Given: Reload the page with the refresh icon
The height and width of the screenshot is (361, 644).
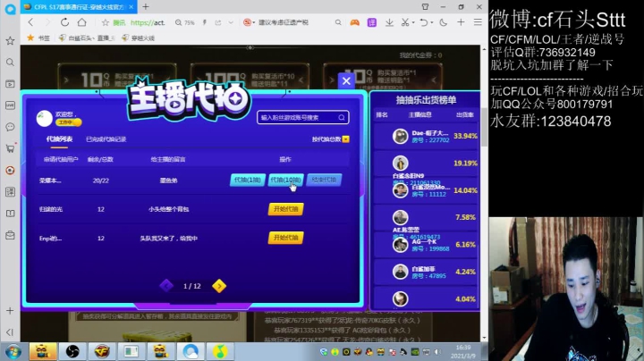Looking at the screenshot, I should coord(64,22).
